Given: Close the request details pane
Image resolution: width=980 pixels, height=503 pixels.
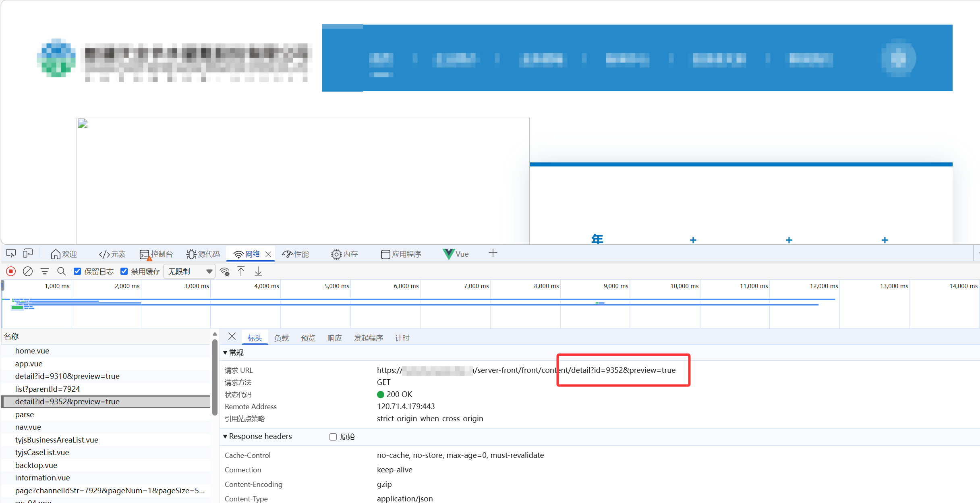Looking at the screenshot, I should click(x=232, y=337).
